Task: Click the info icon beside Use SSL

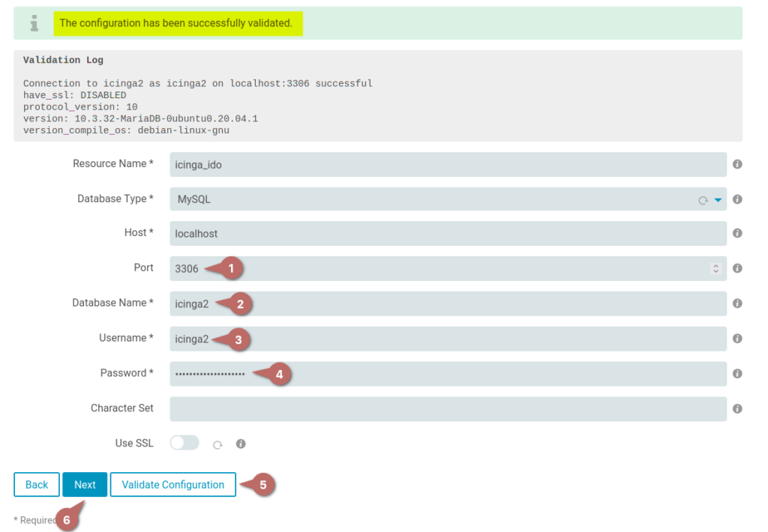Action: click(241, 443)
